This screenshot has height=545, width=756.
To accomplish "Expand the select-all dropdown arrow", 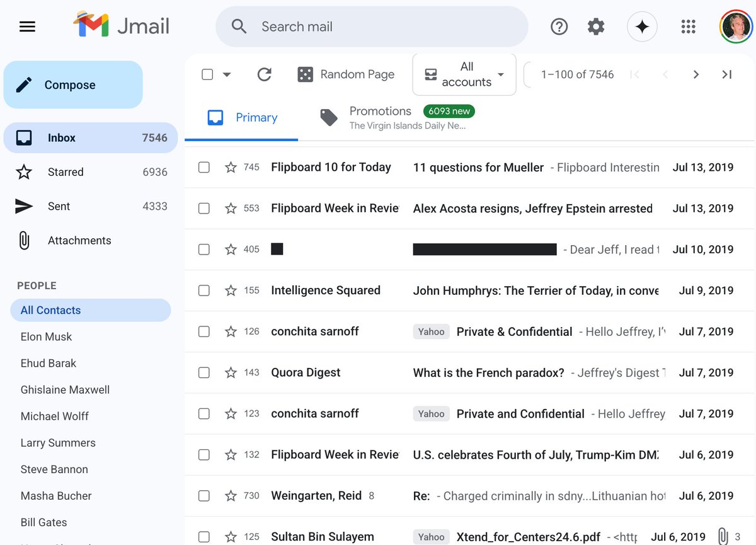I will (x=227, y=74).
